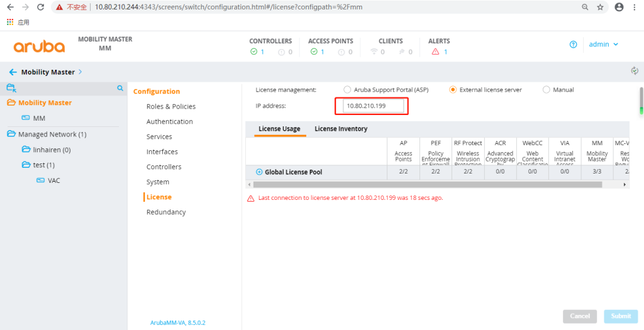Click the 3/3 value under MM column
Image resolution: width=644 pixels, height=330 pixels.
tap(597, 172)
